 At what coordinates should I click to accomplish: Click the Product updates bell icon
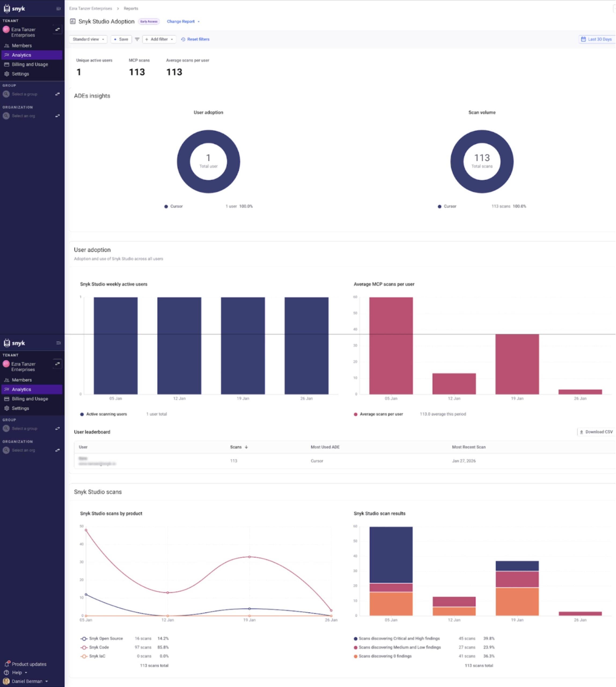pyautogui.click(x=7, y=664)
